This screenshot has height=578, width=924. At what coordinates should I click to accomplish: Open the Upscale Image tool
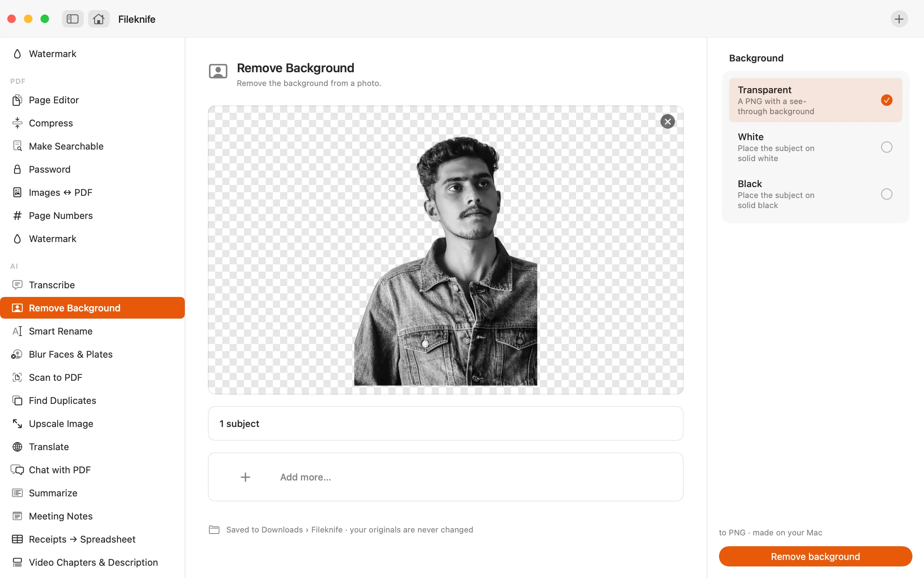[x=92, y=423]
